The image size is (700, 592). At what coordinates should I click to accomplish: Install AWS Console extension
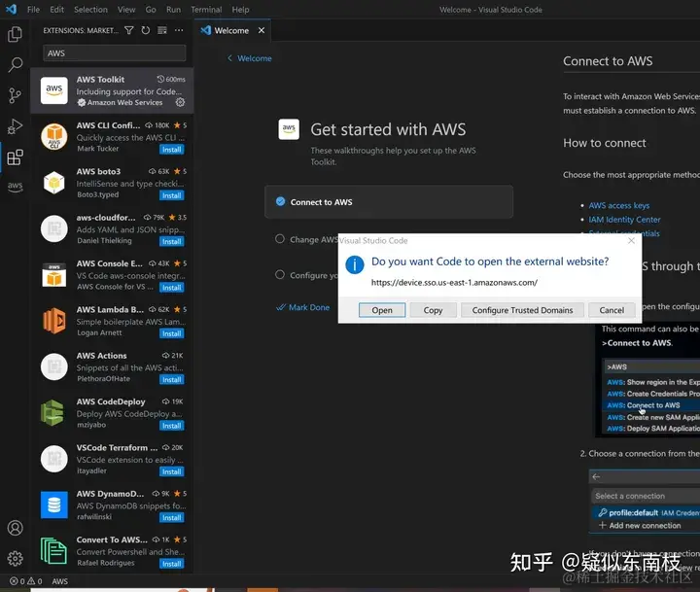tap(172, 288)
